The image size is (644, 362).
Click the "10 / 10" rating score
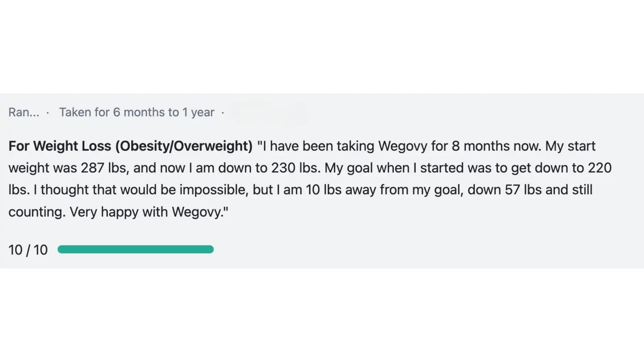[x=28, y=250]
